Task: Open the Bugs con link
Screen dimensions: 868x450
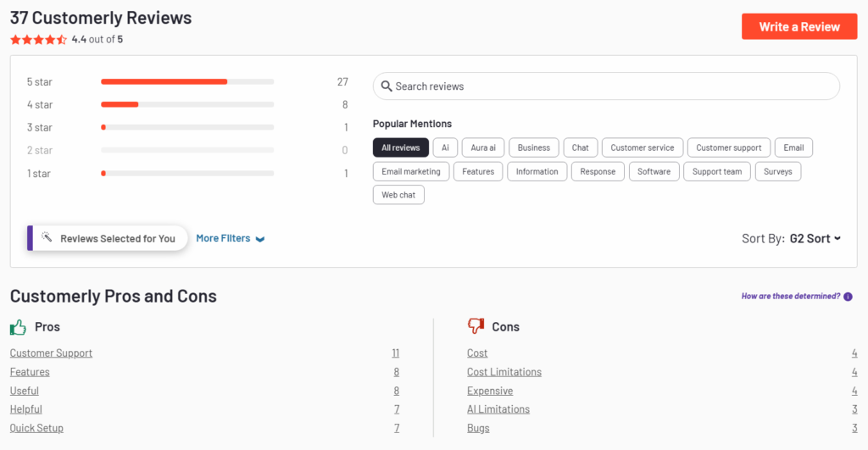Action: 478,429
